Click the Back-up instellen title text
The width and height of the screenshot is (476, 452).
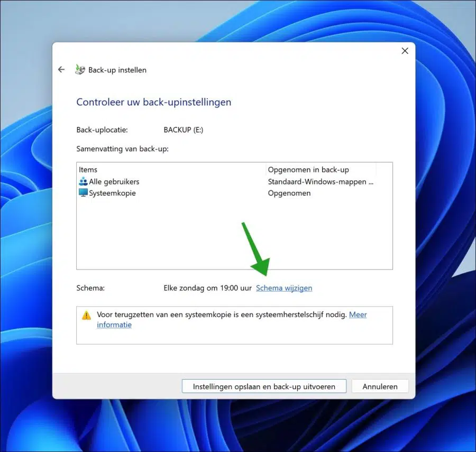click(x=117, y=70)
